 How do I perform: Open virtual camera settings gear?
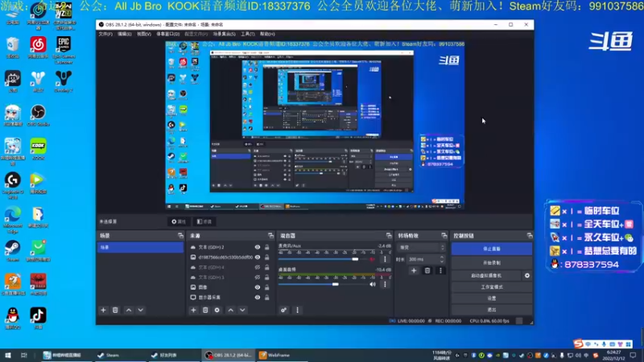pyautogui.click(x=527, y=275)
